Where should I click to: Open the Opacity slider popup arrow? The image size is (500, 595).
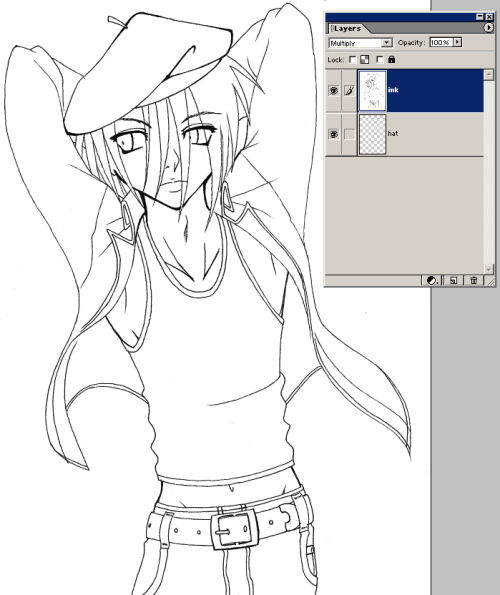[458, 42]
